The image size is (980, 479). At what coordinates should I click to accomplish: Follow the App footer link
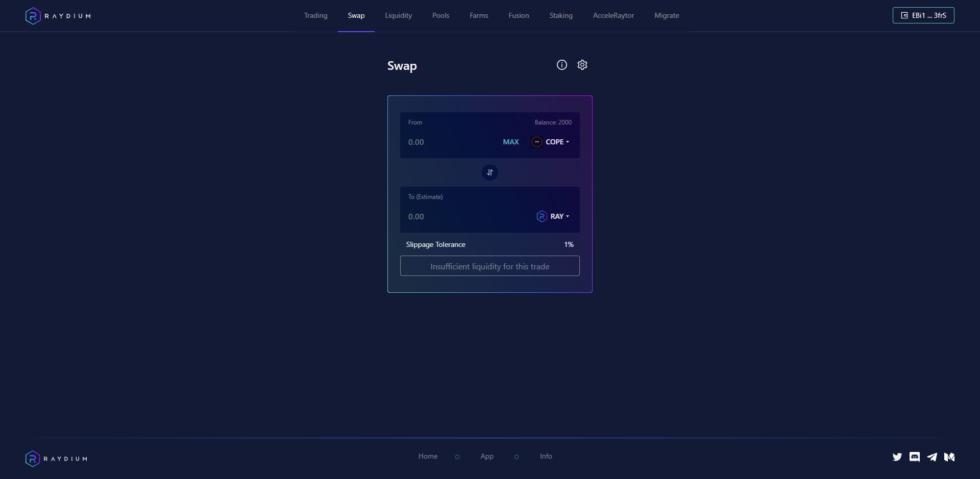(487, 457)
